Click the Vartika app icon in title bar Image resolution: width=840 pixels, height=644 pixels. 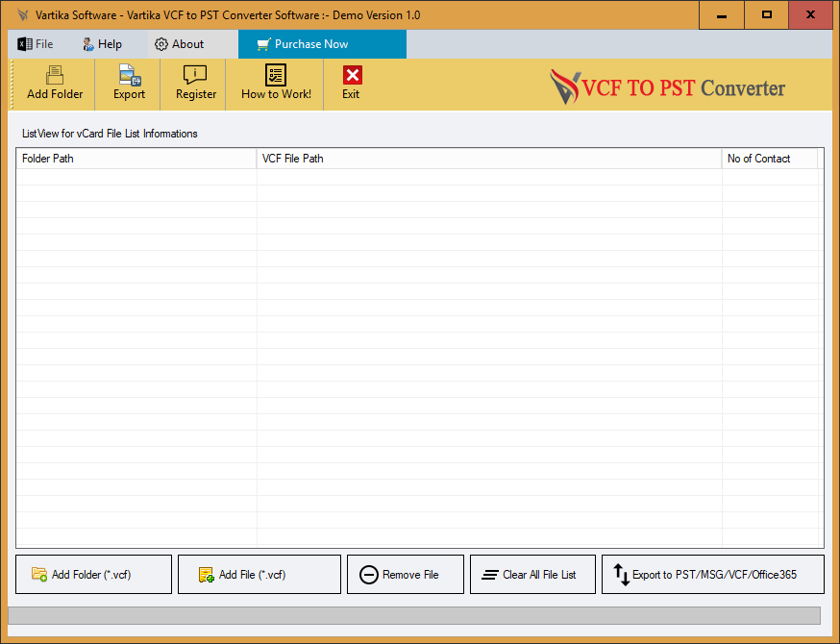coord(22,15)
